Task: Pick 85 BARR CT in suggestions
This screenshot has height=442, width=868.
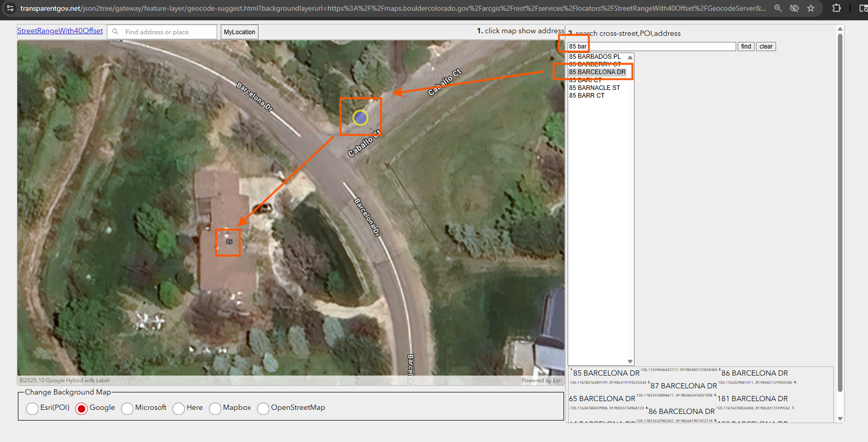Action: (587, 96)
